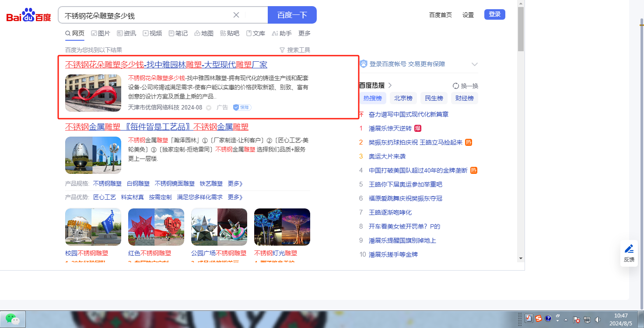Click the 登录 login button

[495, 14]
